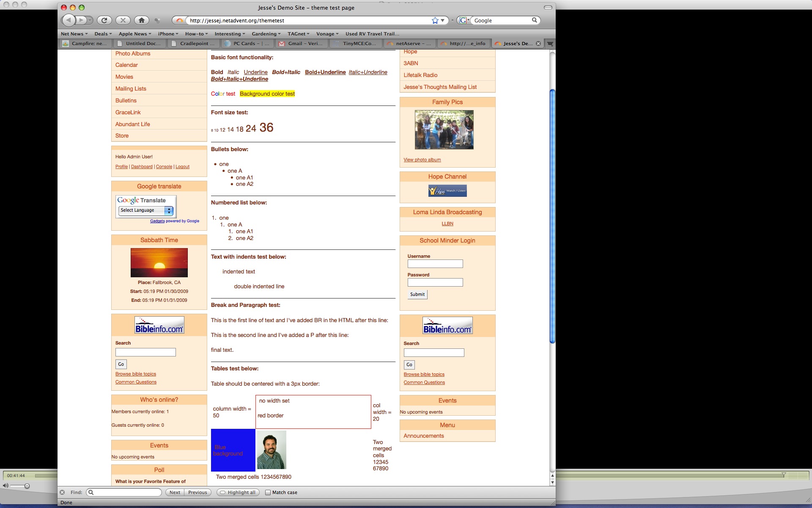Click the Sabbath Time sunset image
This screenshot has height=508, width=812.
tap(159, 262)
